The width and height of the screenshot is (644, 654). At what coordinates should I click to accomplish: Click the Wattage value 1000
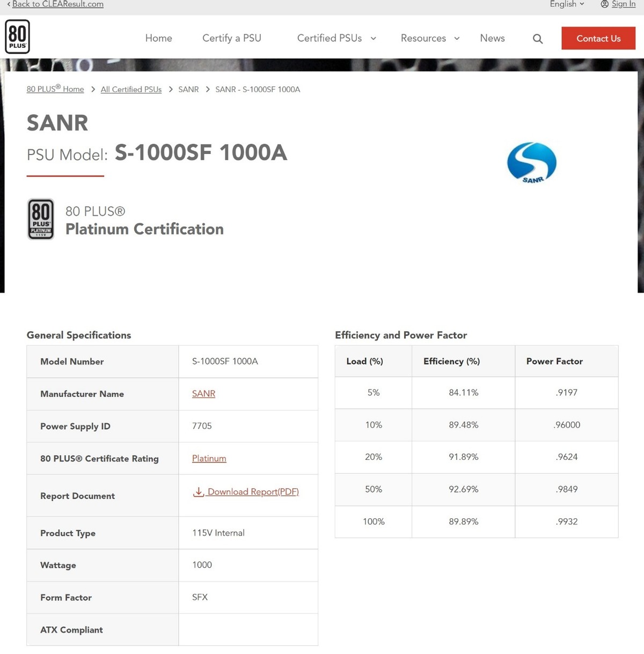click(202, 564)
